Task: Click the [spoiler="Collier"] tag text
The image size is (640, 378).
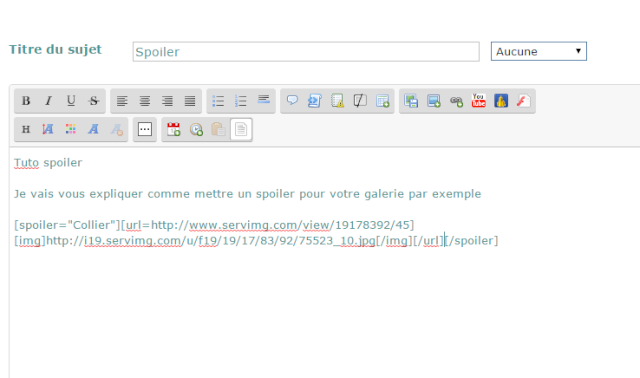Action: pos(67,225)
